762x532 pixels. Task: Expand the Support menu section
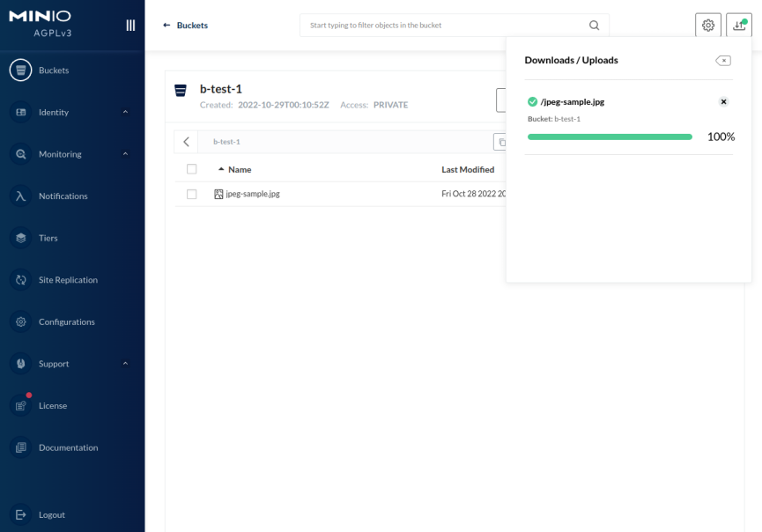pos(124,364)
